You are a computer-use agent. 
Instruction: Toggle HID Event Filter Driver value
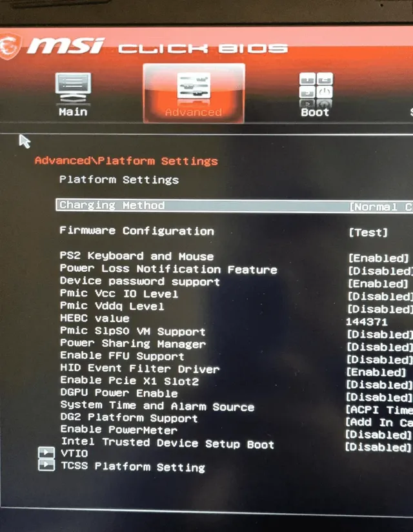pyautogui.click(x=376, y=372)
